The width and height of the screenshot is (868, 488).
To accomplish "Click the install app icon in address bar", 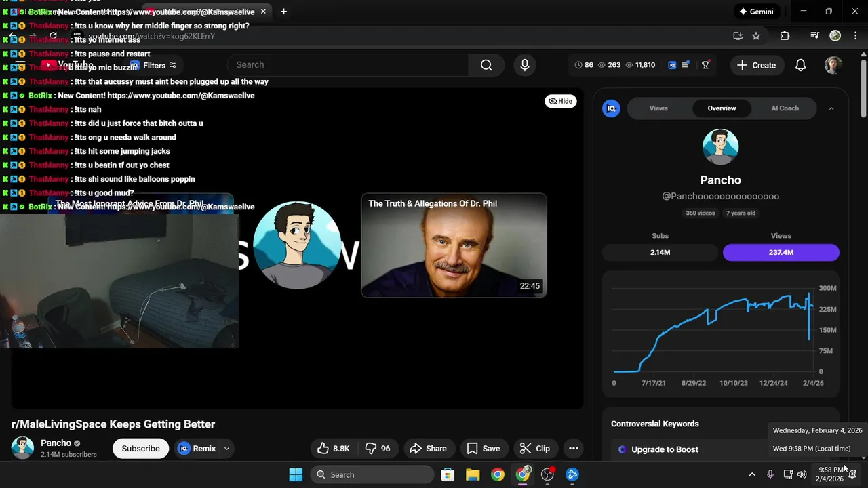I will 738,36.
